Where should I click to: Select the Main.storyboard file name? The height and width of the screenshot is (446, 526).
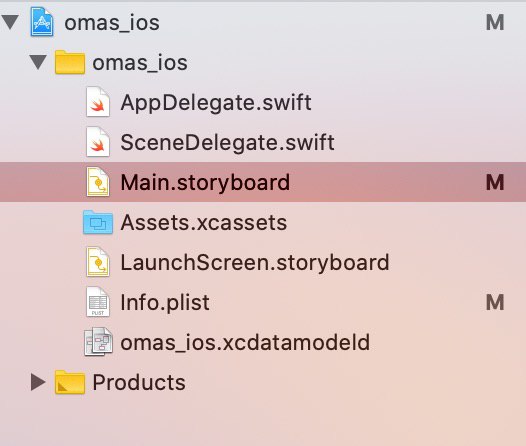[x=205, y=182]
